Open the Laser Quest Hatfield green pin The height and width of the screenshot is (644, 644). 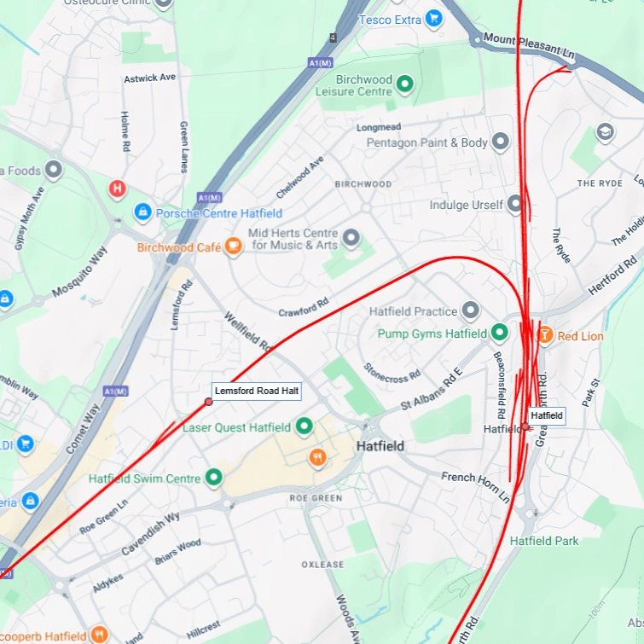[x=305, y=427]
